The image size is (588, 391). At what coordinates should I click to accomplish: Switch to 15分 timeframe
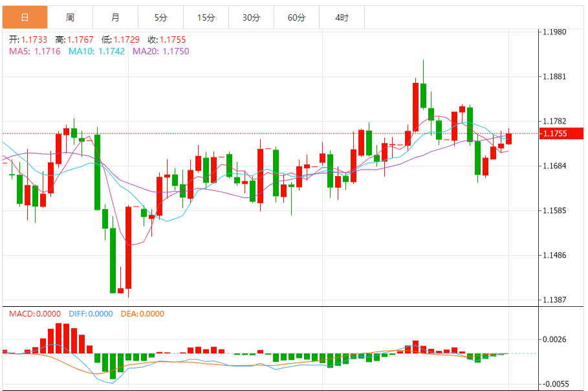tap(206, 17)
